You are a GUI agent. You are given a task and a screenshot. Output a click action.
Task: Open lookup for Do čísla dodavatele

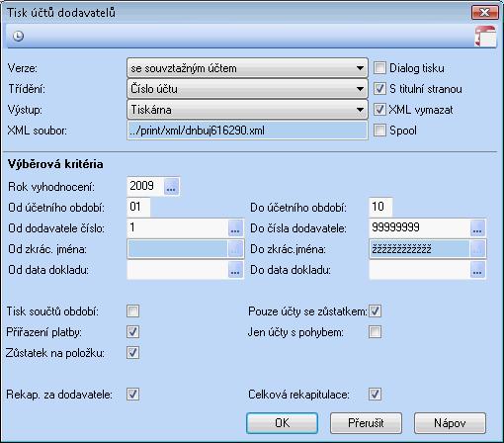477,227
